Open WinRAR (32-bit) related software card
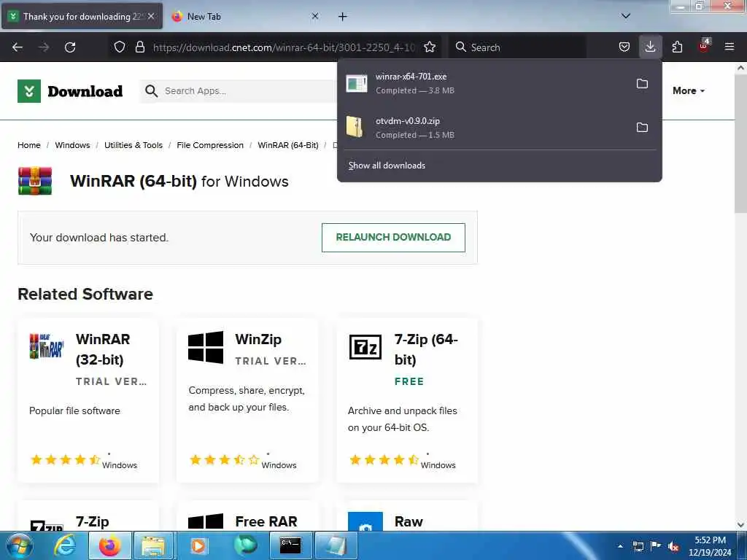Screen dimensions: 747x560 [88, 400]
